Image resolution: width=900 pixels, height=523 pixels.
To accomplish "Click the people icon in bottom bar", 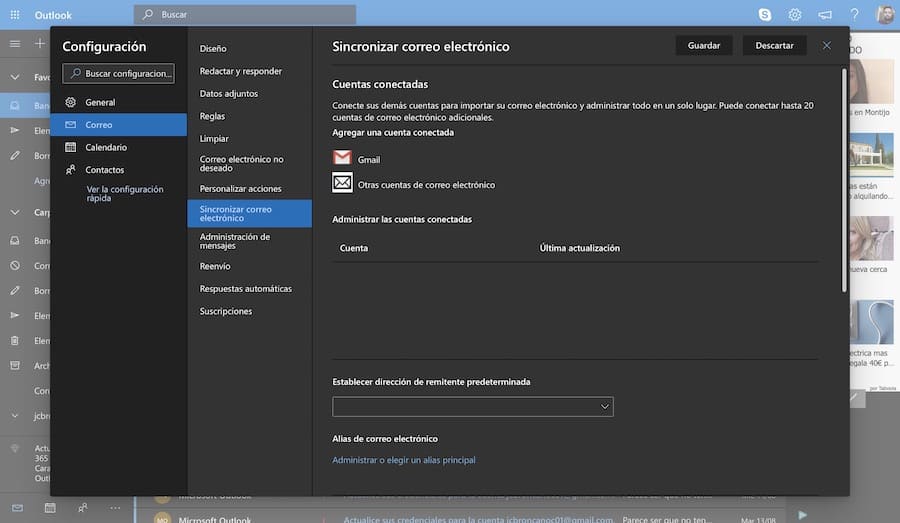I will point(82,508).
